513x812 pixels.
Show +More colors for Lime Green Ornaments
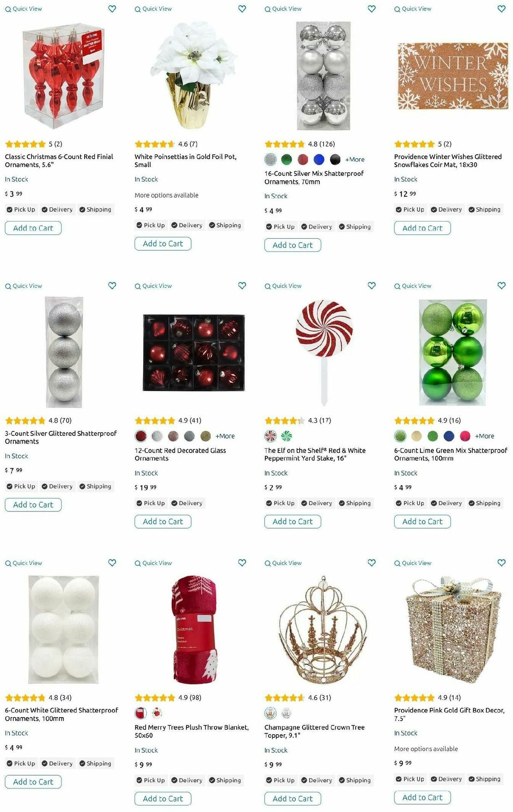click(484, 436)
